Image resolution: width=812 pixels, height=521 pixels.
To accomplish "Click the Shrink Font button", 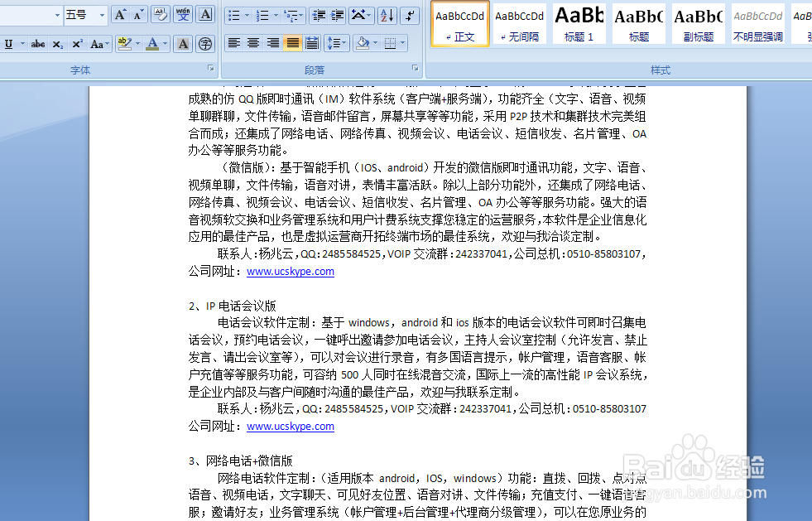I will [137, 15].
